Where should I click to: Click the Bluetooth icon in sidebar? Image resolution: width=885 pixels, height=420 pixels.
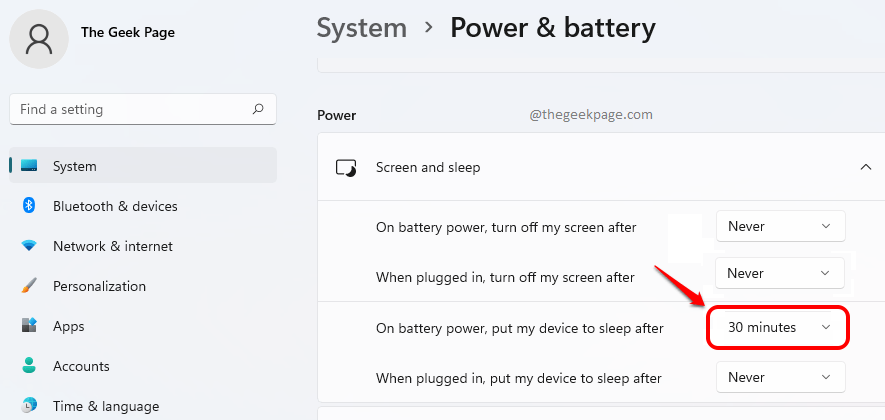pyautogui.click(x=29, y=206)
